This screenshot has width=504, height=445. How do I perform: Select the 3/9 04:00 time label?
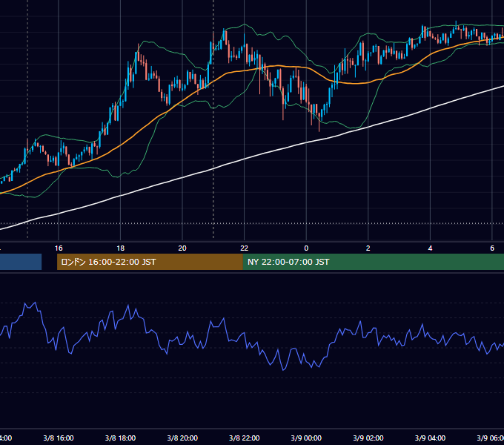pyautogui.click(x=430, y=438)
